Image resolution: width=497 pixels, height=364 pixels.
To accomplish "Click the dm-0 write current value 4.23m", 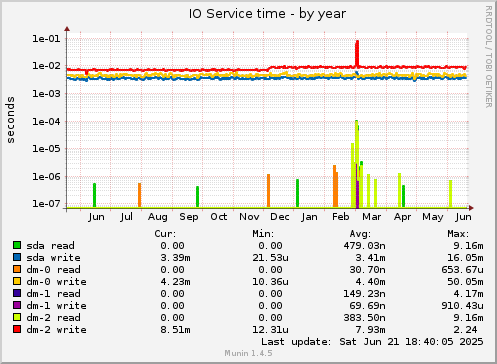I will coord(175,282).
